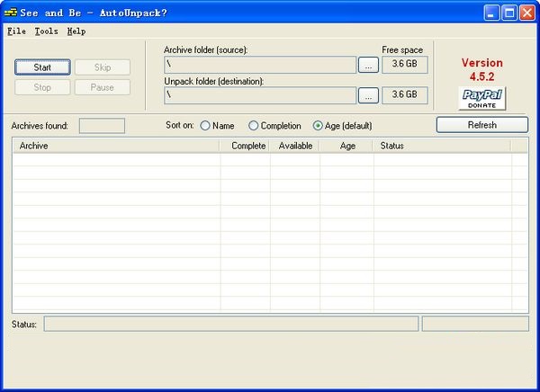
Task: Click the Refresh button
Action: click(x=481, y=125)
